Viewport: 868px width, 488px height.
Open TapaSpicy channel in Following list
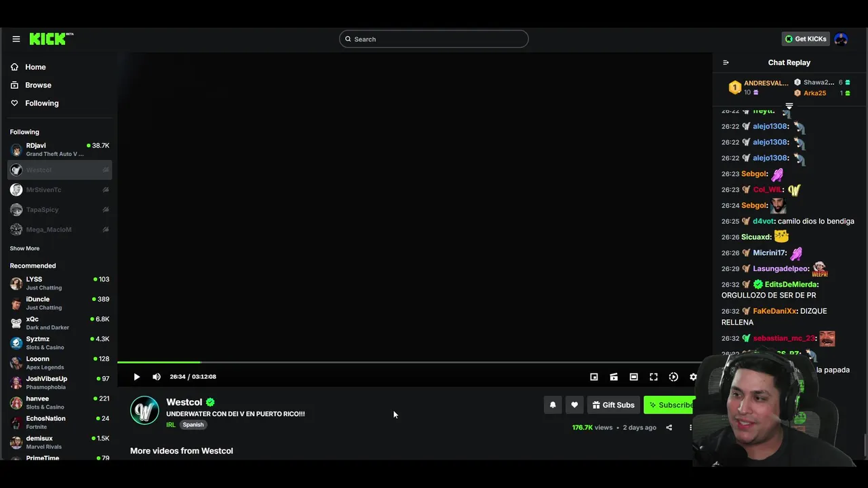pos(60,209)
